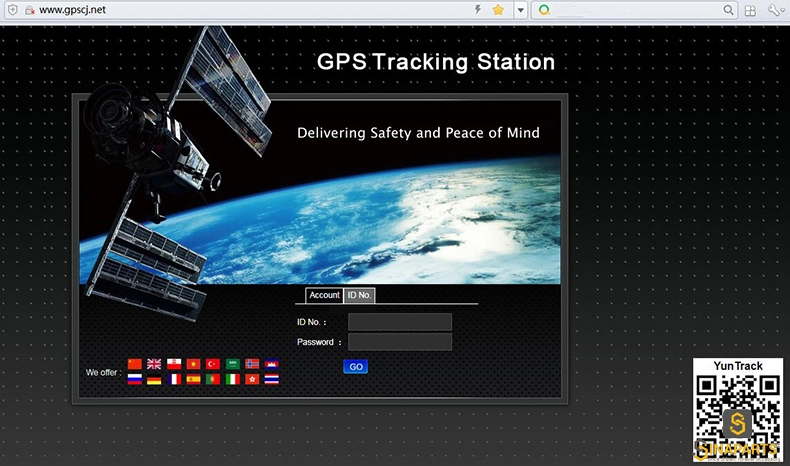Select the Vietnam flag language

coord(193,364)
